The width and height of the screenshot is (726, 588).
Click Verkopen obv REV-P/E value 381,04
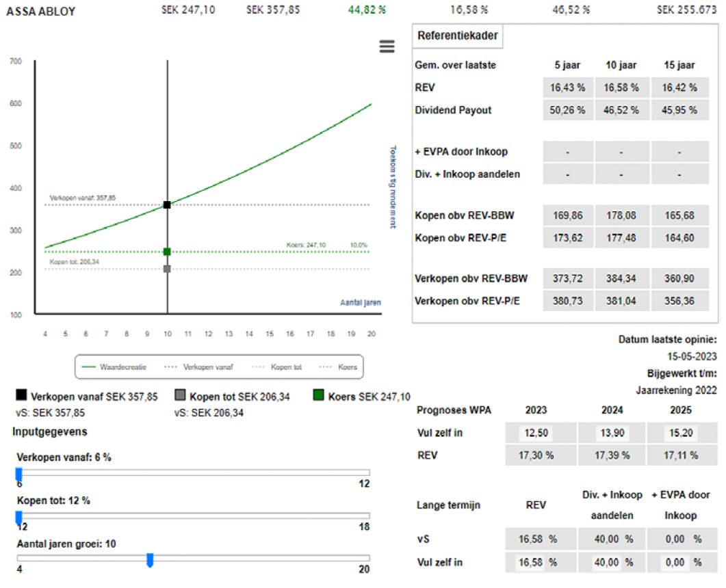[621, 301]
